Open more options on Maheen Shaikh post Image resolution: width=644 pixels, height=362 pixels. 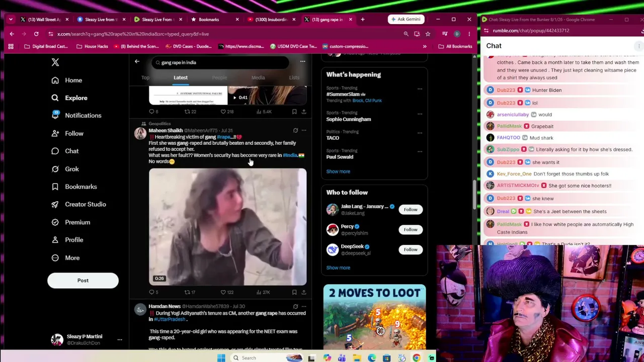[303, 131]
